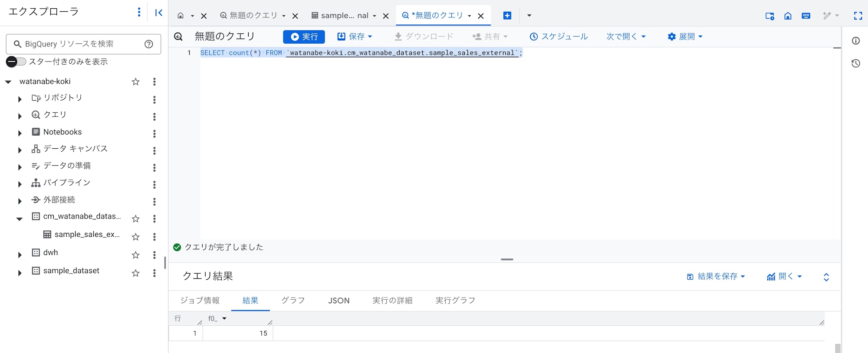
Task: Switch to 実行の詳細 tab
Action: pos(392,301)
